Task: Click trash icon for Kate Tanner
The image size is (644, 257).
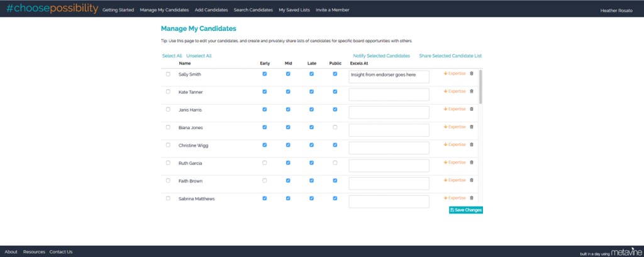Action: tap(472, 91)
